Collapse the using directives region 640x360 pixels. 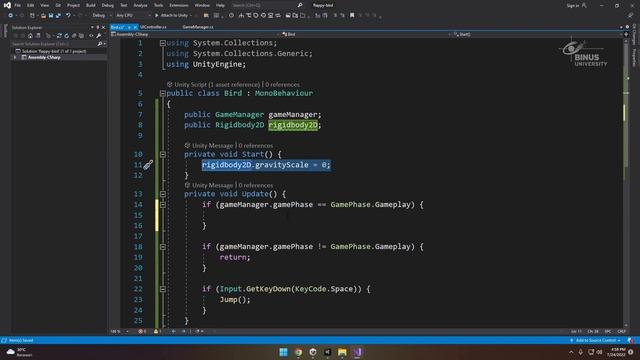click(x=162, y=43)
